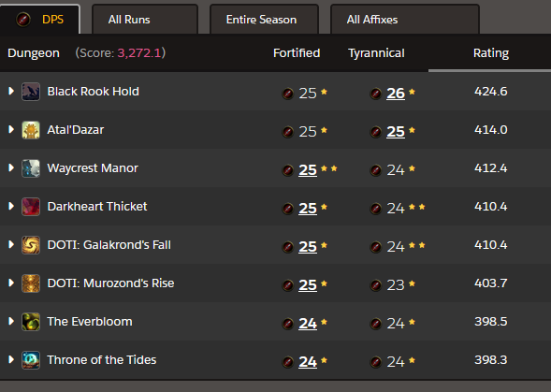Screen dimensions: 551x392
Task: Click the DPS role icon in tab
Action: click(x=23, y=20)
